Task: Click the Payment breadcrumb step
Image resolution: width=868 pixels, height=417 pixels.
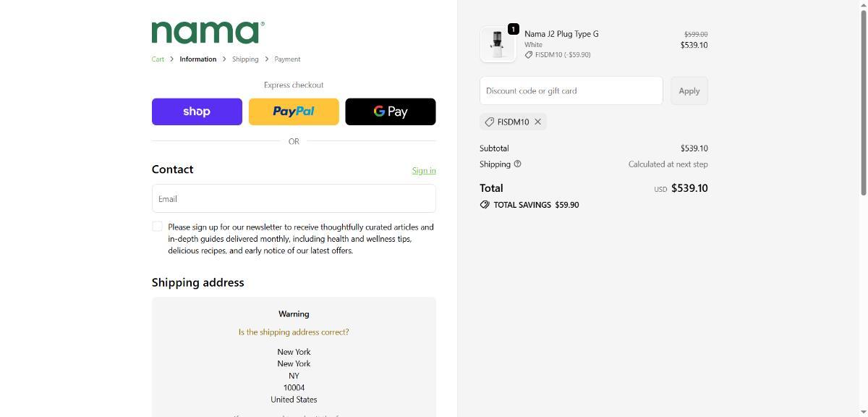Action: tap(287, 59)
